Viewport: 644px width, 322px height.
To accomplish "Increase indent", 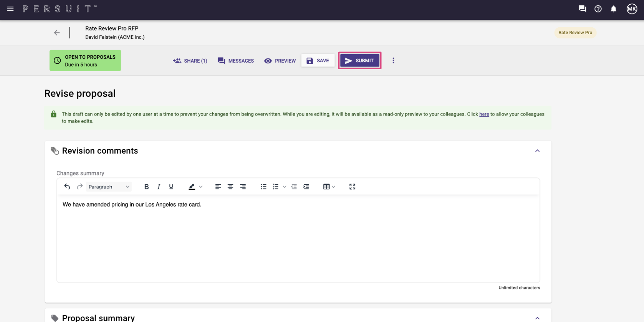I will pos(306,187).
